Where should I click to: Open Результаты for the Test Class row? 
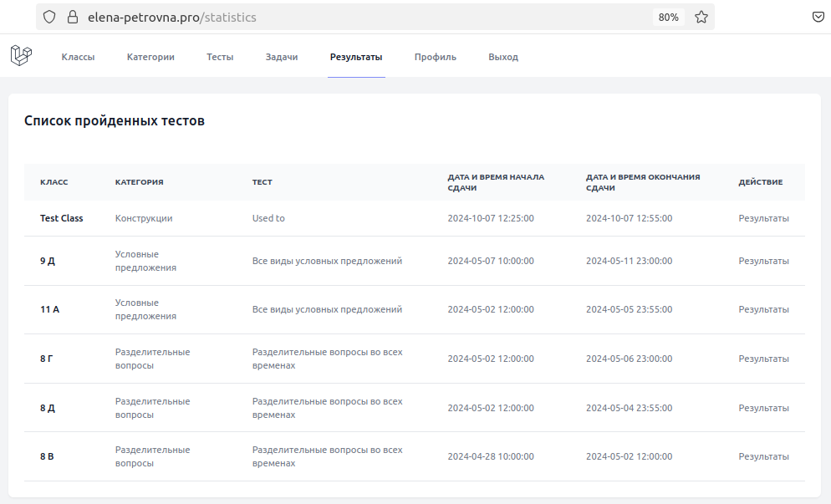pyautogui.click(x=763, y=218)
